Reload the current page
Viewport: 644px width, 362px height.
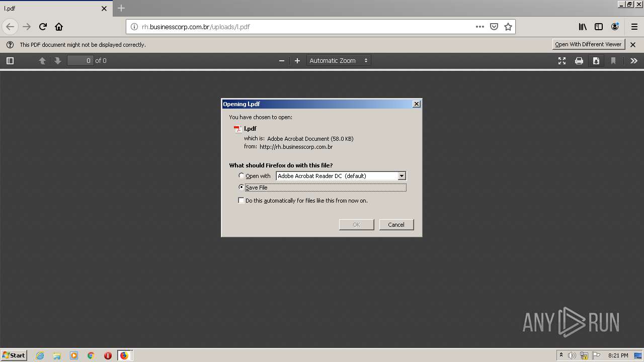click(x=43, y=27)
